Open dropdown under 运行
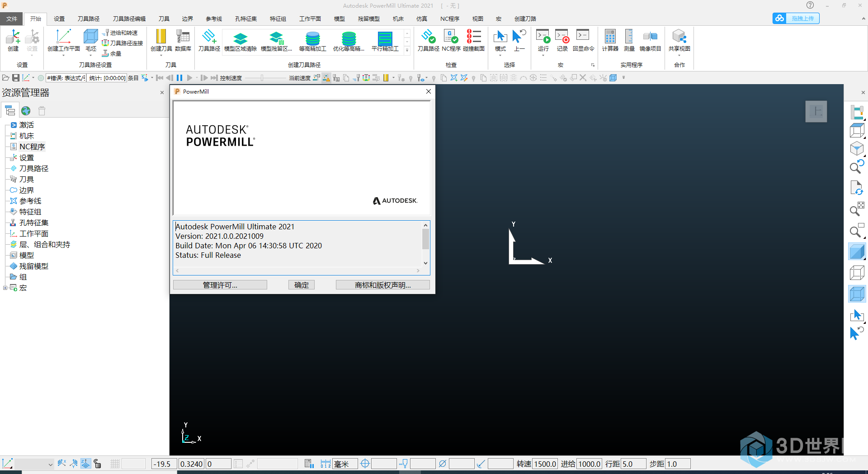 coord(543,56)
